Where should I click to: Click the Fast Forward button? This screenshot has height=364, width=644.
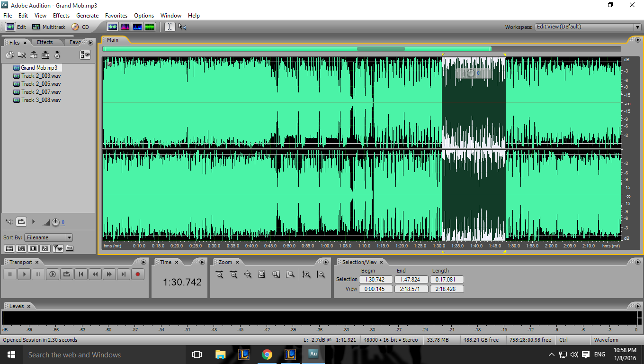click(109, 274)
